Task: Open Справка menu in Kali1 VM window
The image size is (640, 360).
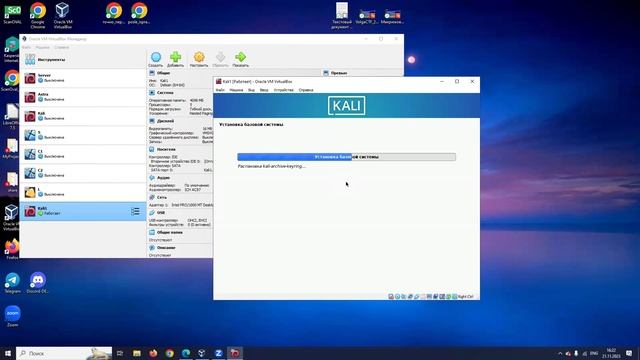Action: [306, 90]
